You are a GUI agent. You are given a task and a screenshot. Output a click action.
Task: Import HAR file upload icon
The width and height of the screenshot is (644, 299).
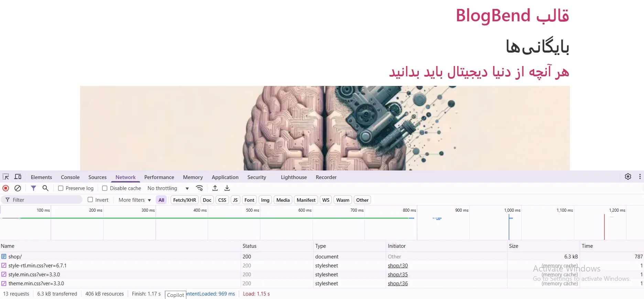[x=215, y=188]
